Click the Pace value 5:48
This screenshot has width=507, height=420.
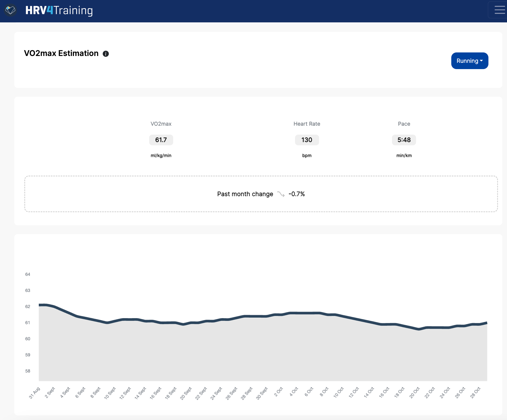[x=404, y=140]
